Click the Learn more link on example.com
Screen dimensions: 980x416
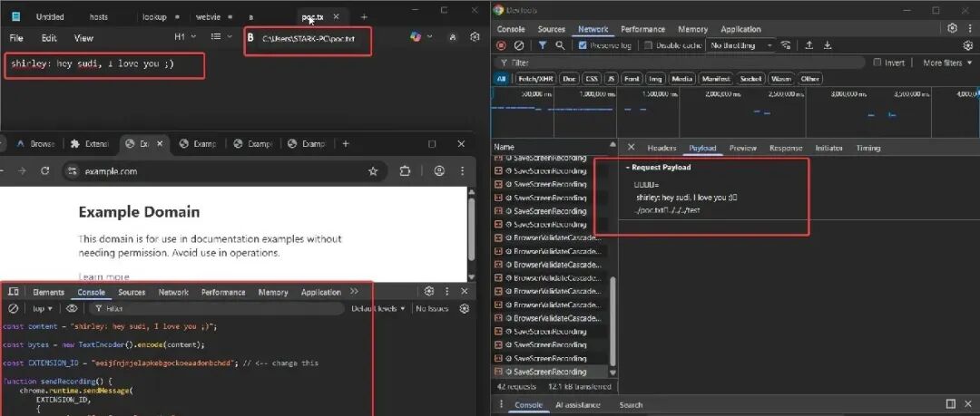103,276
